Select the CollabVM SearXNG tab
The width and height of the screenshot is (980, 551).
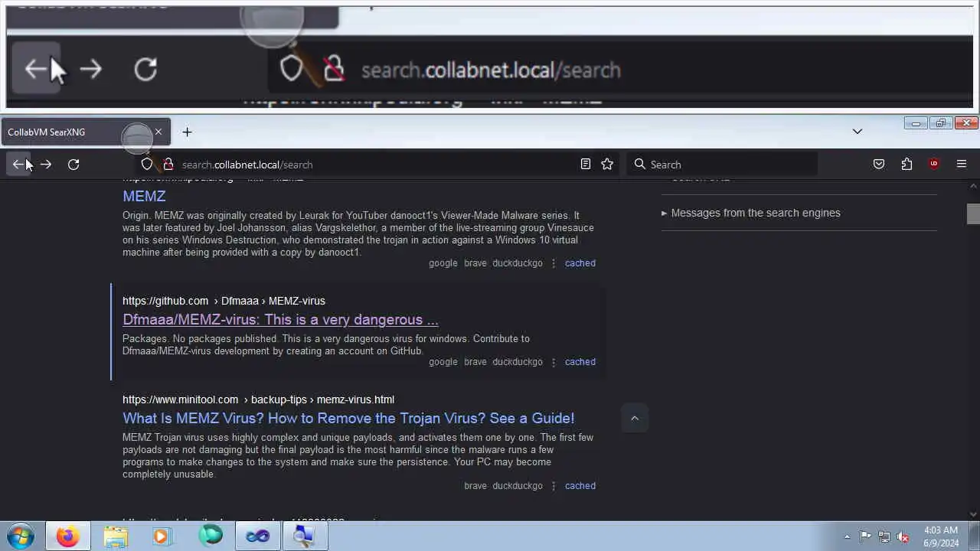coord(86,132)
